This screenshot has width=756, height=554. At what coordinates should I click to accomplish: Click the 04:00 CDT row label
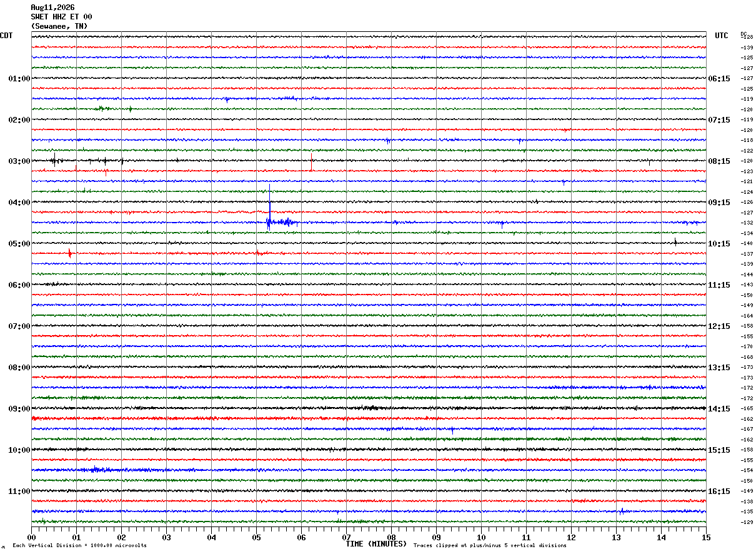(x=19, y=203)
